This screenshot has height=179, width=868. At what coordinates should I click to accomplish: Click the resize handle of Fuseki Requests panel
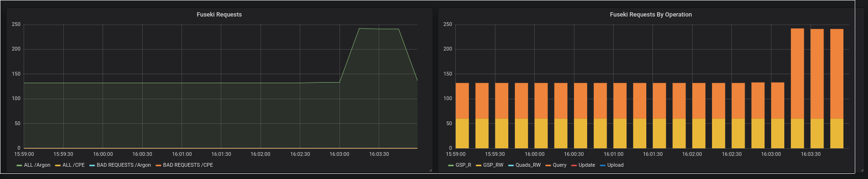tap(430, 170)
